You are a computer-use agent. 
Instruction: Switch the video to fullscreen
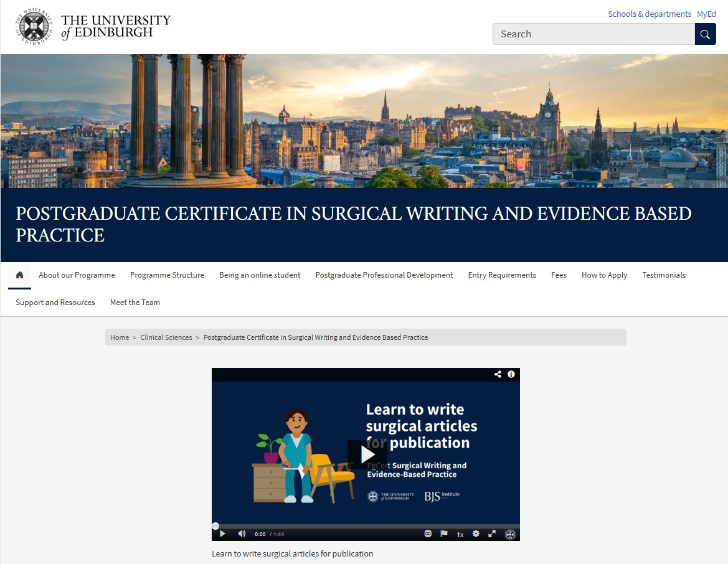point(492,534)
